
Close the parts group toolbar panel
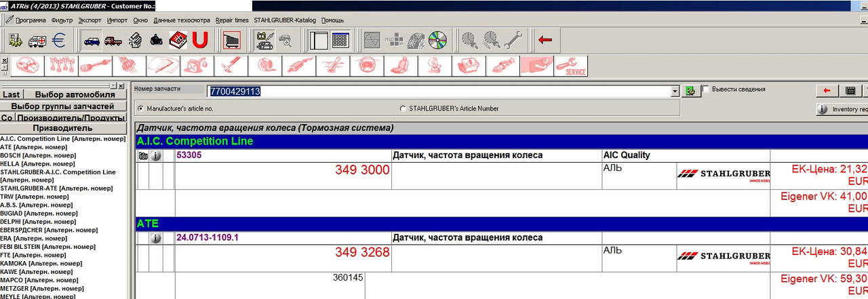click(x=5, y=60)
